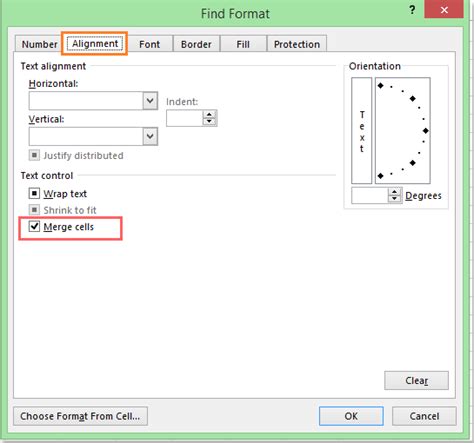Click the Degrees spinner down arrow
474x443 pixels.
tap(394, 199)
